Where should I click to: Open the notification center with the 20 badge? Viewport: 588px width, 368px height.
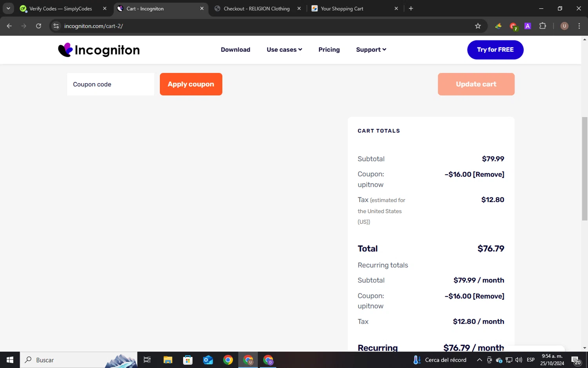[x=576, y=360]
